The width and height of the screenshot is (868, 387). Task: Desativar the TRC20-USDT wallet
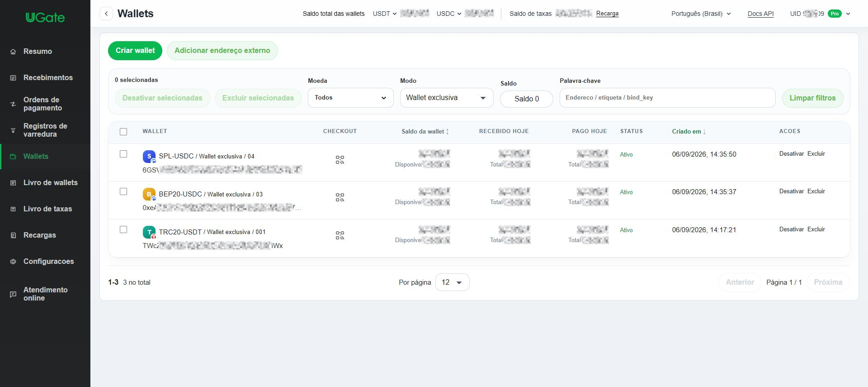pos(792,229)
